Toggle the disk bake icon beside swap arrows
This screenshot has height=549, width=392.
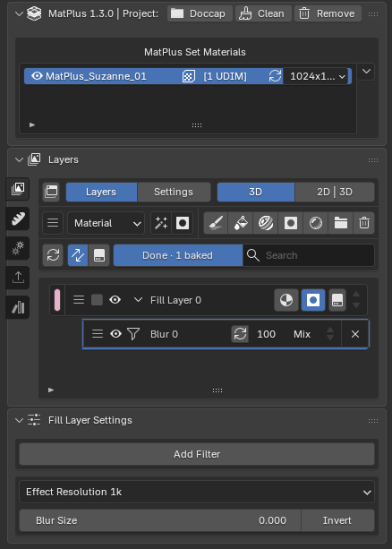(x=99, y=255)
